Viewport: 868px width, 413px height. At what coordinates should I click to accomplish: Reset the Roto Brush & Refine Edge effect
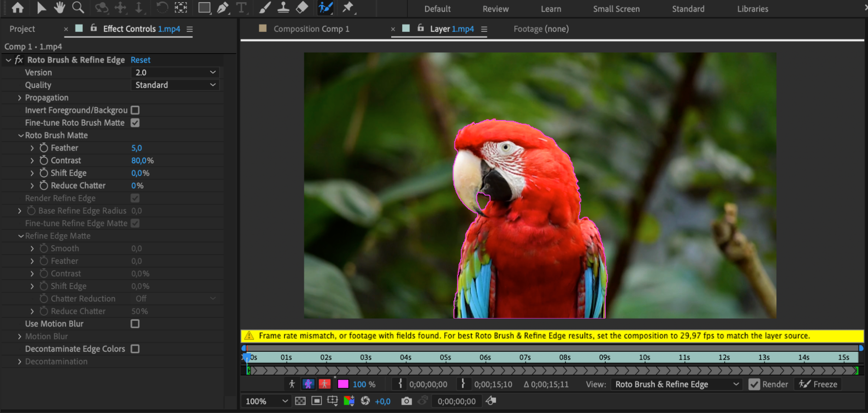click(x=140, y=60)
